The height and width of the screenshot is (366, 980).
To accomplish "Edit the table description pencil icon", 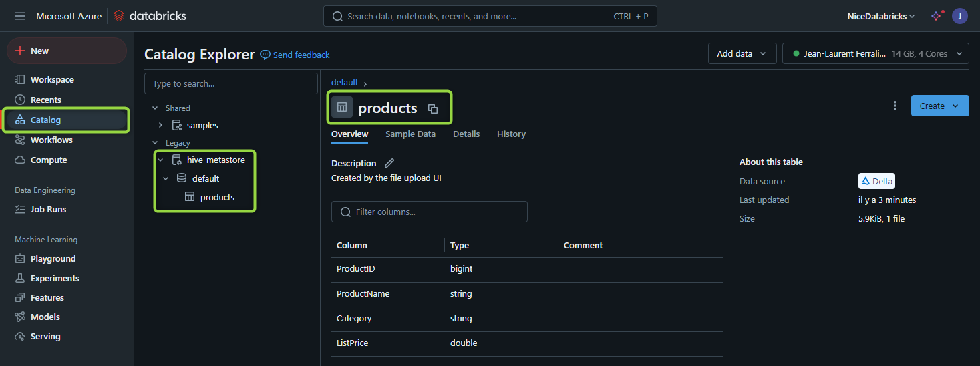I will [x=389, y=163].
